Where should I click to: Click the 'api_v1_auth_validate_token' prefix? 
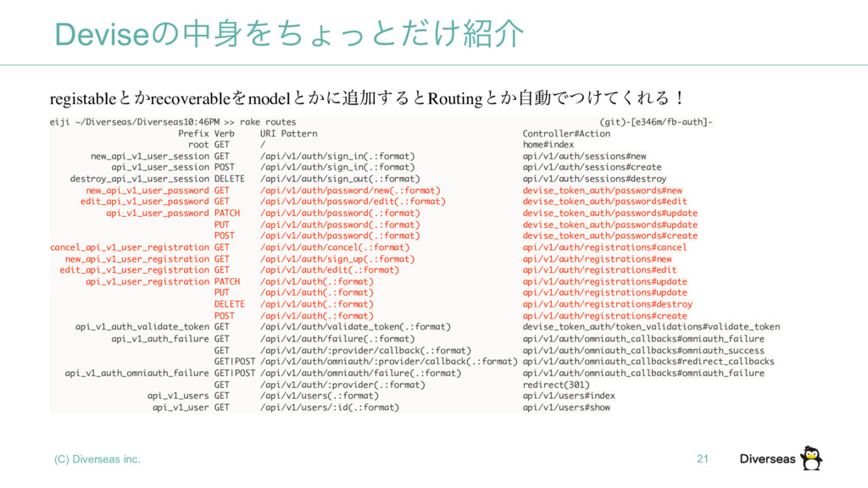click(x=142, y=327)
